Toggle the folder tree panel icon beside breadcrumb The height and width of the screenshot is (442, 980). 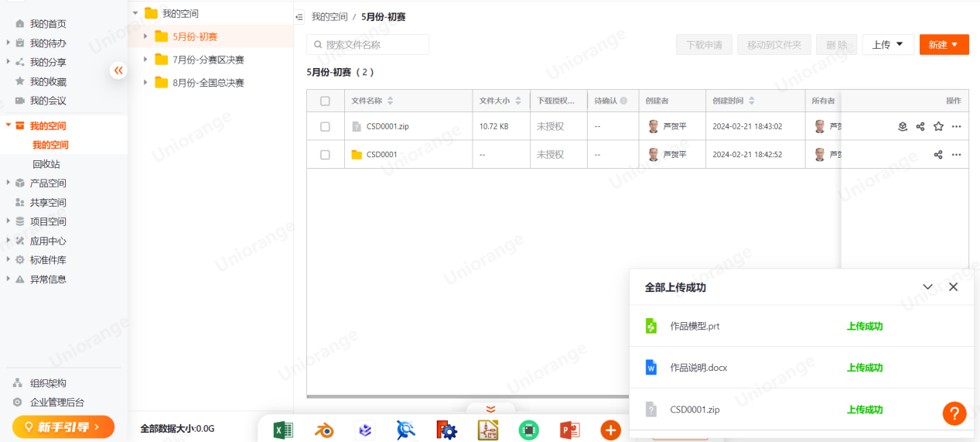299,16
